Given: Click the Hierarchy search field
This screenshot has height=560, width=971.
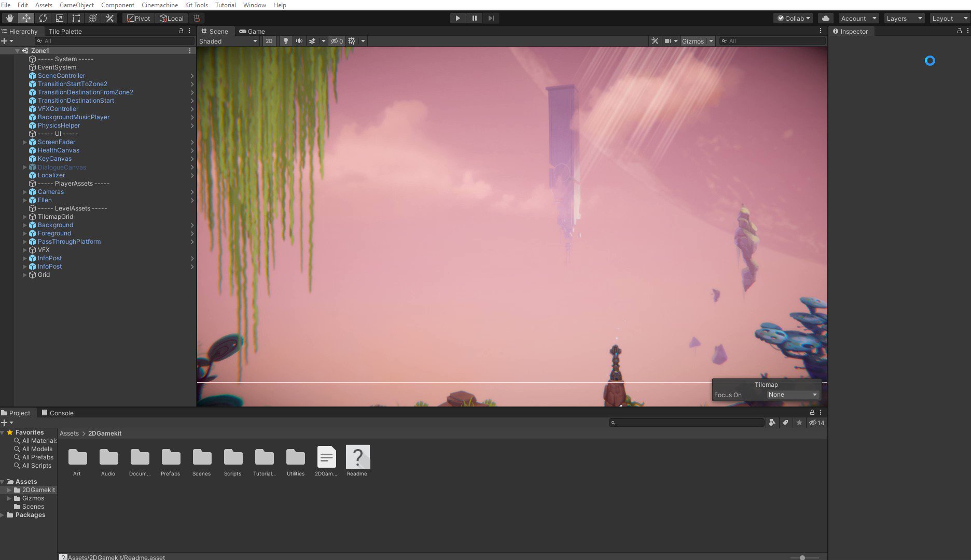Looking at the screenshot, I should [x=114, y=41].
